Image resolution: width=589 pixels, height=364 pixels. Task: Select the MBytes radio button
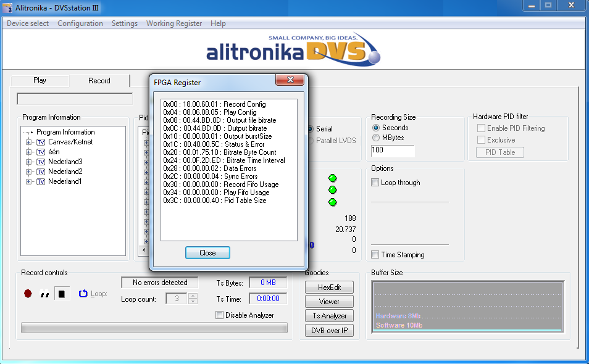(x=376, y=138)
